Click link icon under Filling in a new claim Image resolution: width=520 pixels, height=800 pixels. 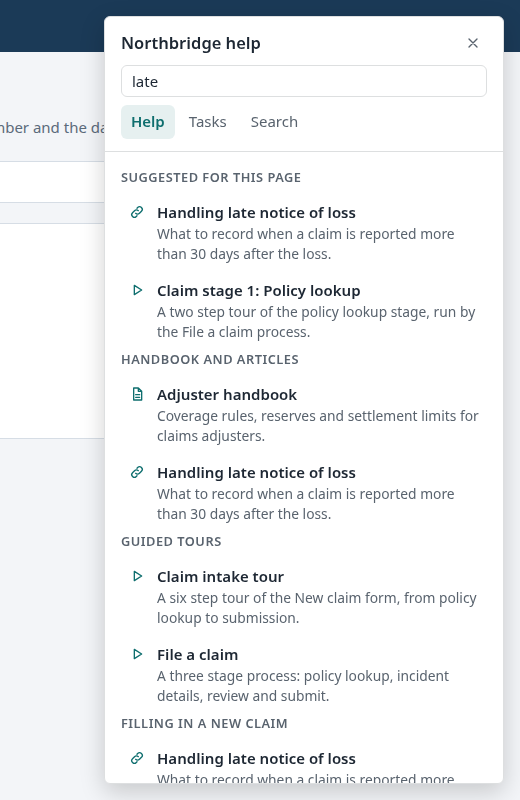point(137,758)
